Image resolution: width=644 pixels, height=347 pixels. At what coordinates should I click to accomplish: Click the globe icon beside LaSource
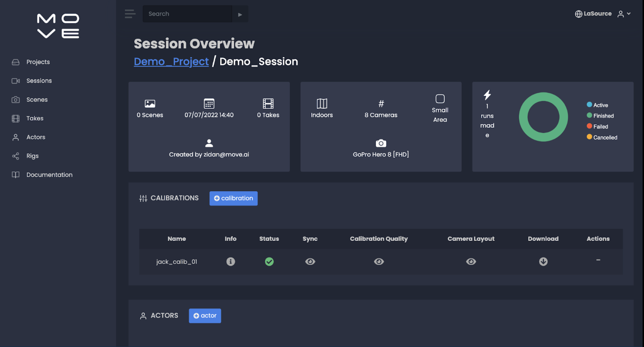click(578, 14)
